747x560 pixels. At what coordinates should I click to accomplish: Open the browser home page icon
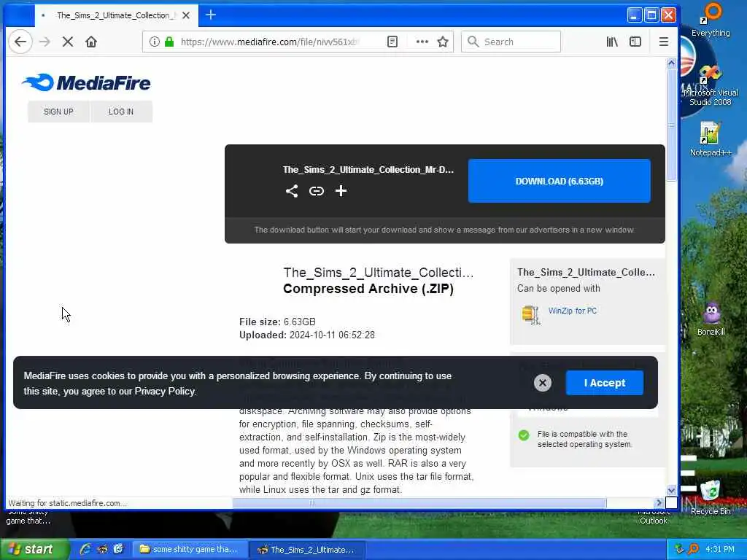click(x=91, y=42)
